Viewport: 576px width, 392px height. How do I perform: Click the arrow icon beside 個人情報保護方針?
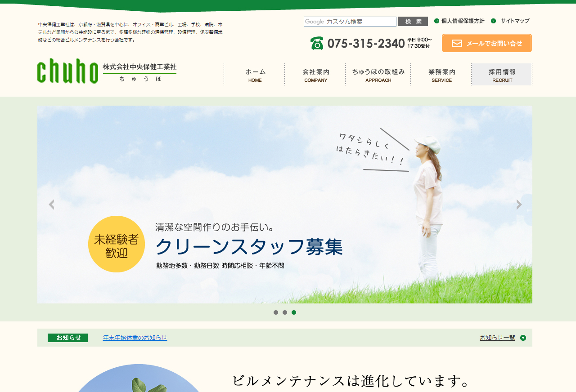point(436,21)
